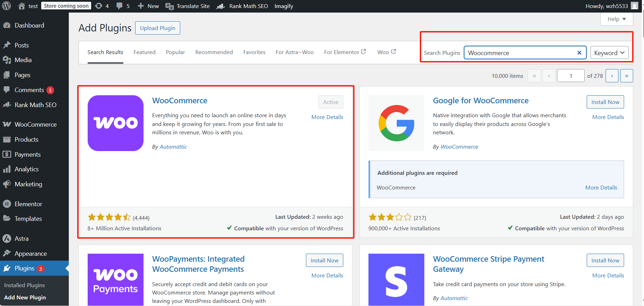Expand the Help panel dropdown

616,19
